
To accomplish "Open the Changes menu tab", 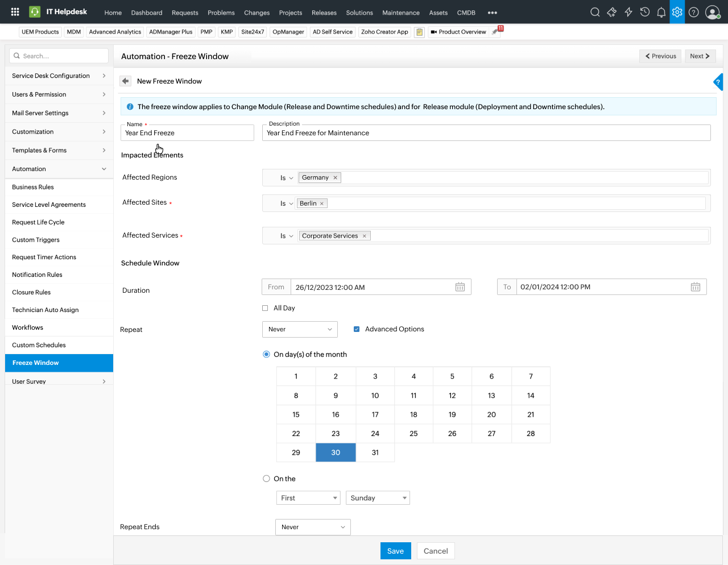I will (257, 13).
